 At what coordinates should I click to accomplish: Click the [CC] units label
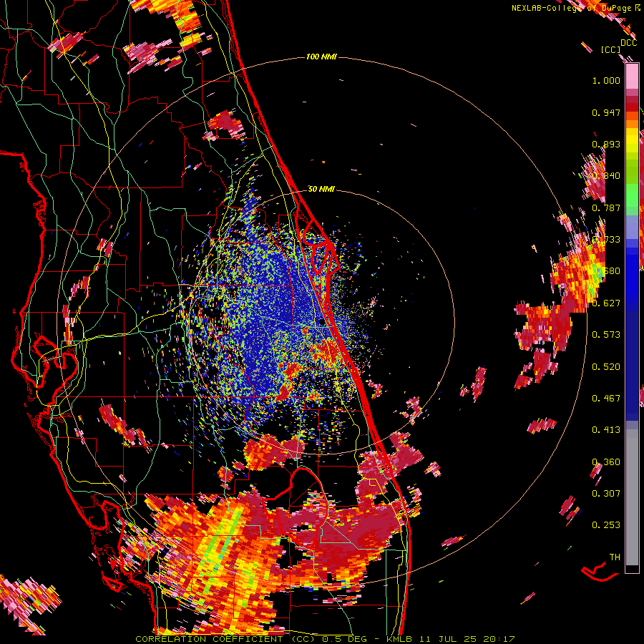click(610, 49)
